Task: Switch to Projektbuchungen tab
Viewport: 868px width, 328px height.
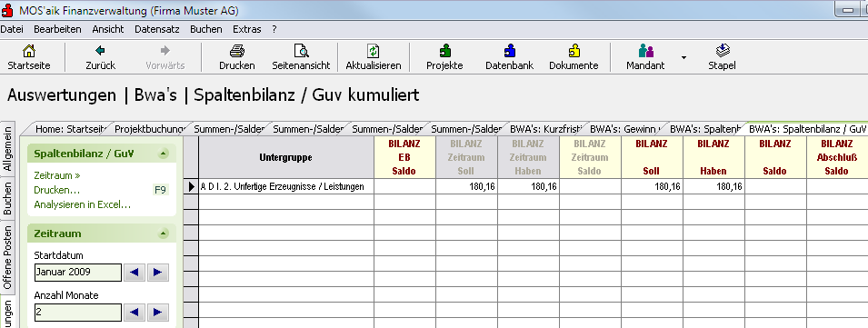Action: click(x=149, y=129)
